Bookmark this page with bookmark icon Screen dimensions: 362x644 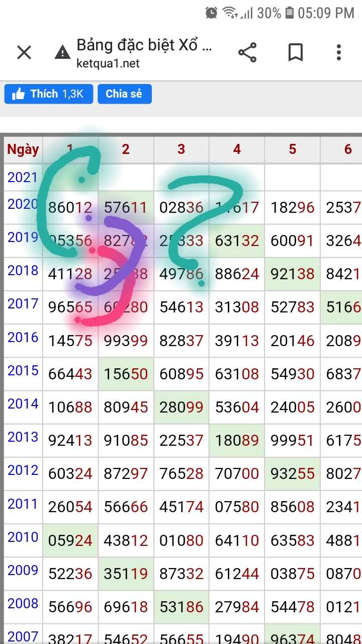tap(295, 52)
